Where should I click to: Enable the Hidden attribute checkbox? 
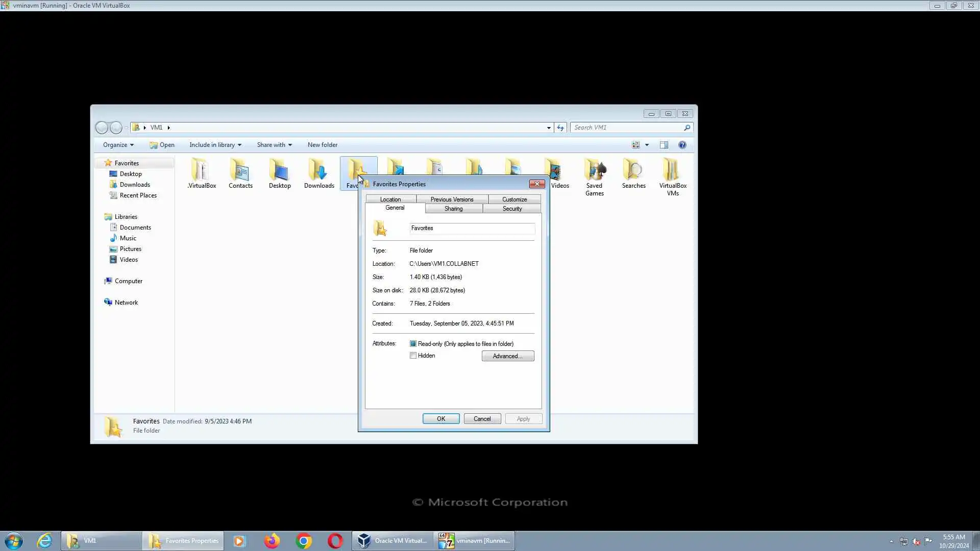pos(413,356)
